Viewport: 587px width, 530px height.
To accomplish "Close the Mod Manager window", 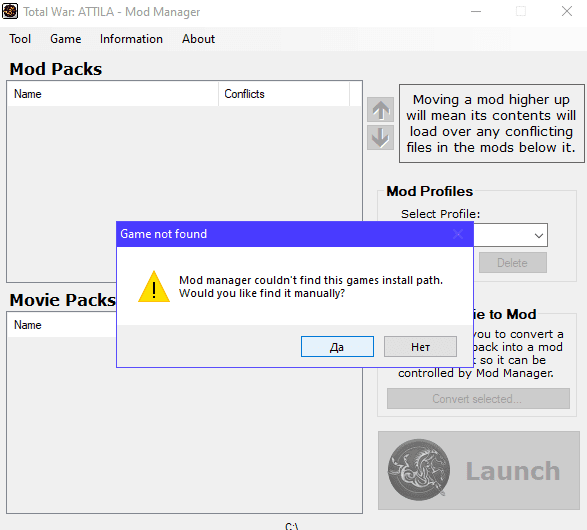I will coord(567,12).
